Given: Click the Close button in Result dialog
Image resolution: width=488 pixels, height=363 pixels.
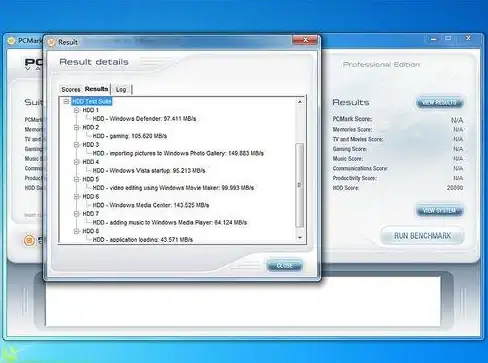Looking at the screenshot, I should (285, 266).
